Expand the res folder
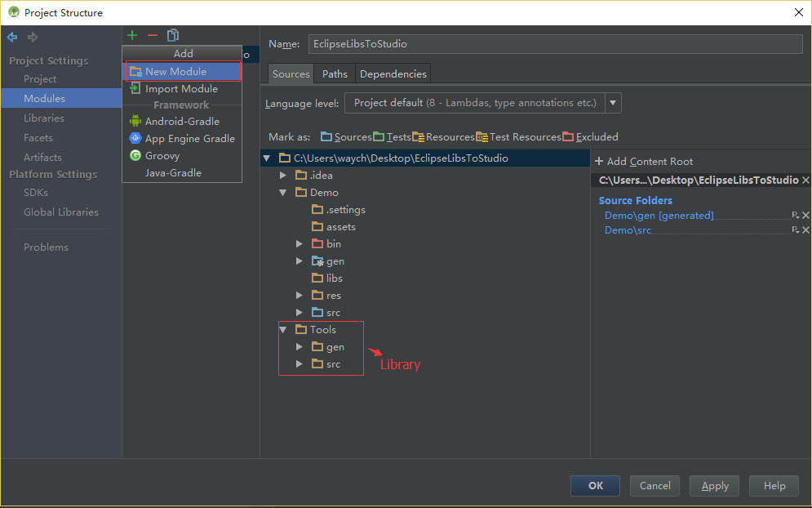Image resolution: width=812 pixels, height=508 pixels. tap(300, 296)
